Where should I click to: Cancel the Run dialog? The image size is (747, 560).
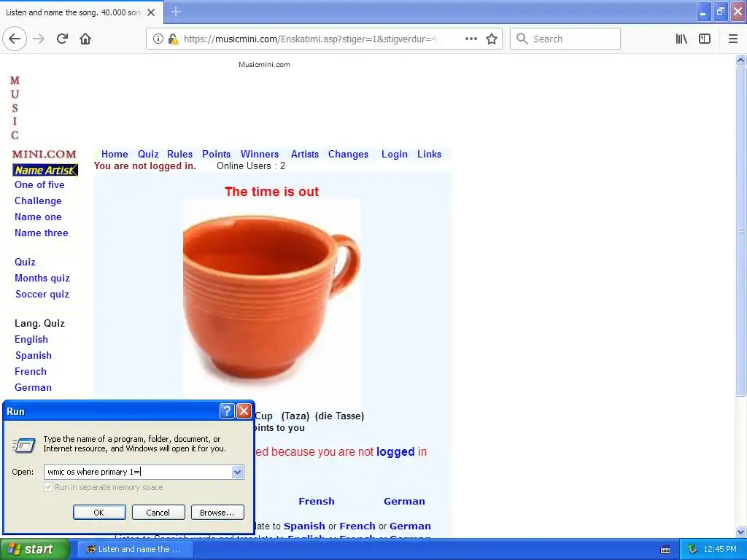pyautogui.click(x=158, y=513)
